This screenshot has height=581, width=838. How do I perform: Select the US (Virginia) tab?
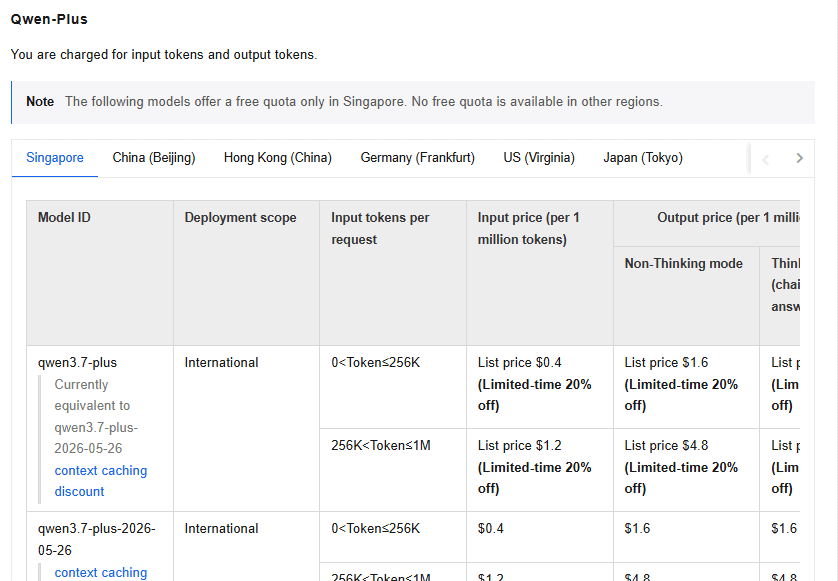(539, 158)
